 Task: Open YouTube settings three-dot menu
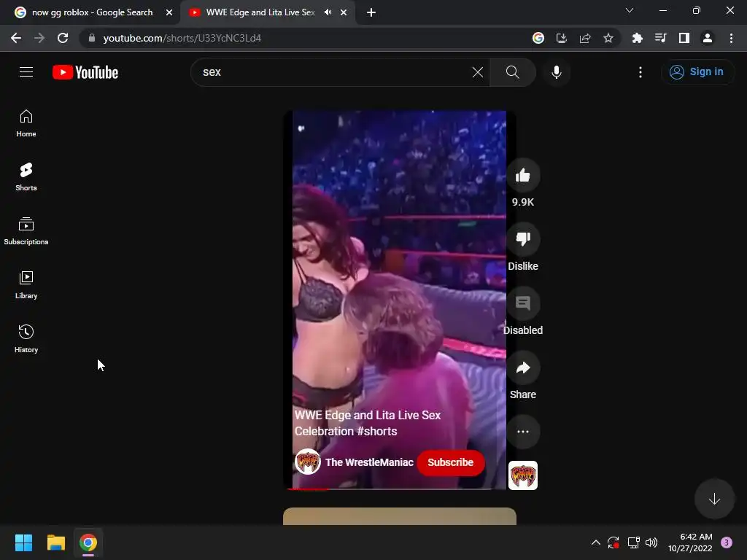(640, 72)
